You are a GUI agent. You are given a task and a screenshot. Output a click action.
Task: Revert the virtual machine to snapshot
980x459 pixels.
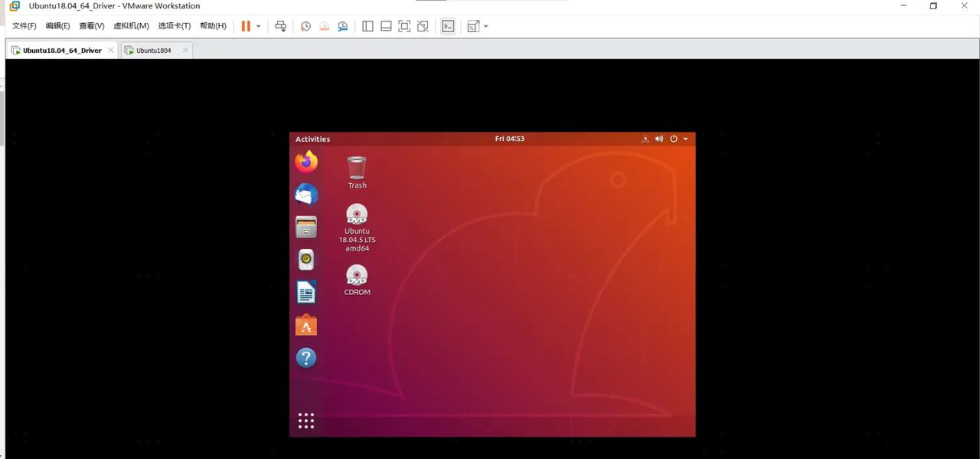324,26
